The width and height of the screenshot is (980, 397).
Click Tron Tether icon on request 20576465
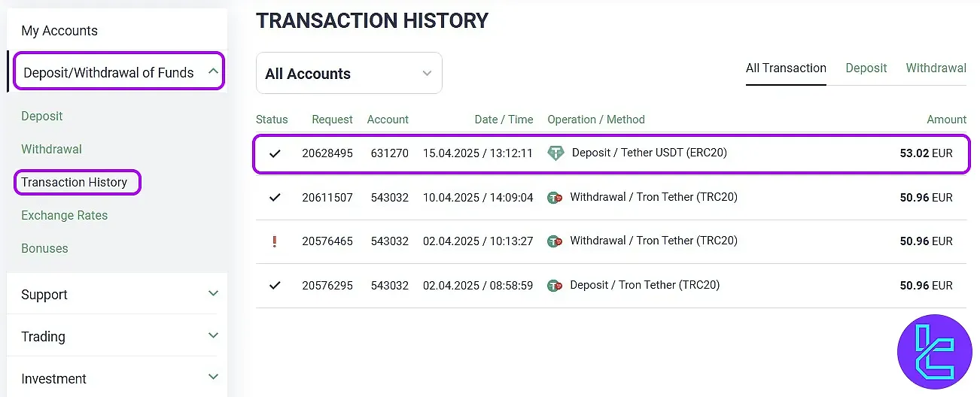555,241
